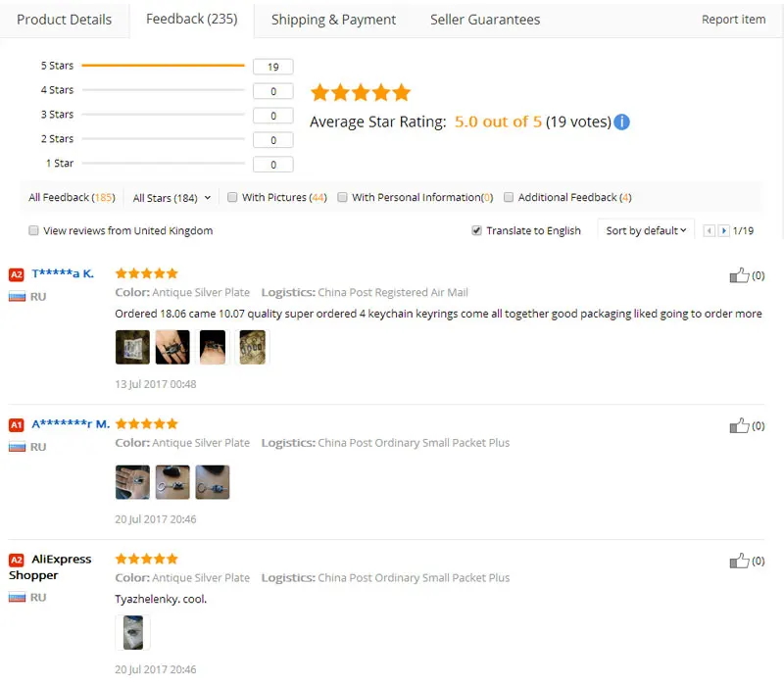Enable the With Pictures filter checkbox
Viewport: 784px width, 685px height.
click(232, 197)
